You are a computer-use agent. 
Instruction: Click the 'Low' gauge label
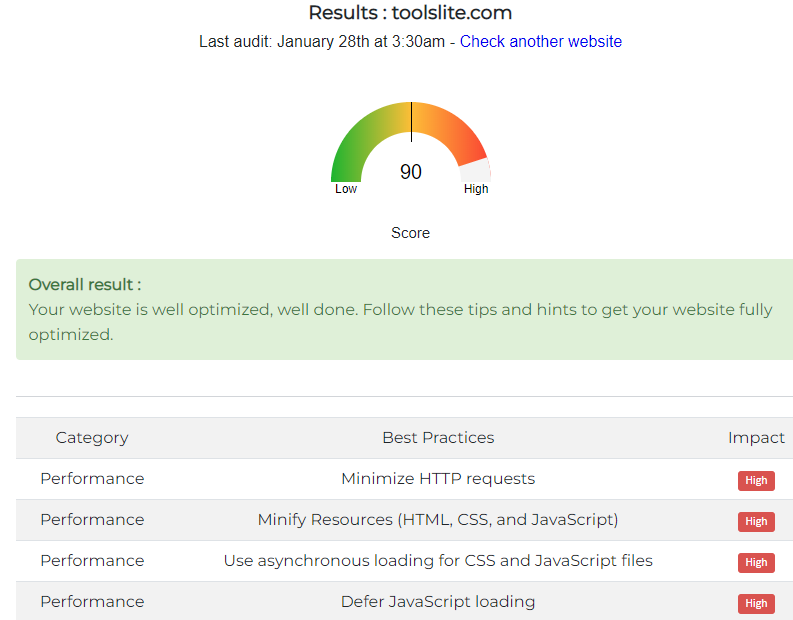(346, 189)
